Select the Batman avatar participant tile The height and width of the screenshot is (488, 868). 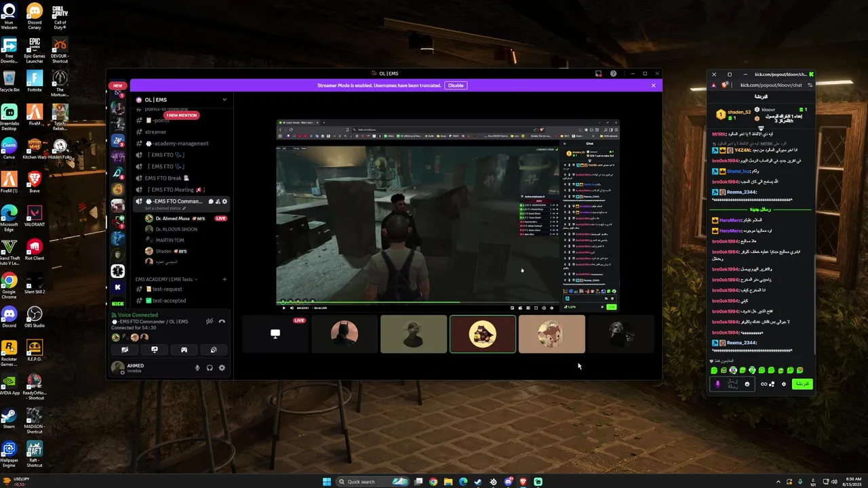[344, 334]
